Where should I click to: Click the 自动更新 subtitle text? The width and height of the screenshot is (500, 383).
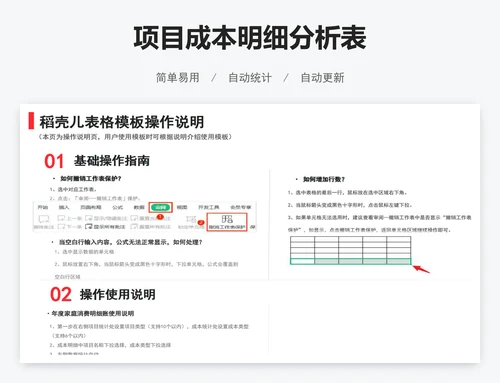point(322,78)
